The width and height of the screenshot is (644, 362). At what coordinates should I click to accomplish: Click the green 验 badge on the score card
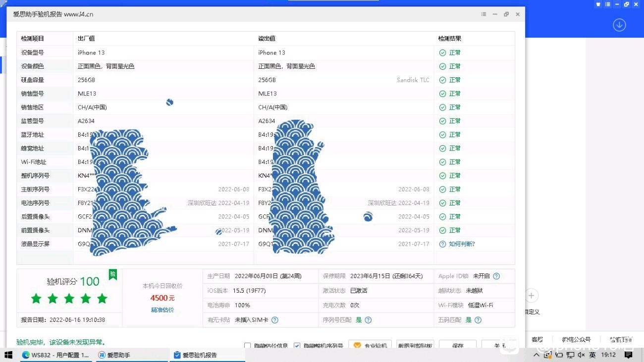(113, 275)
